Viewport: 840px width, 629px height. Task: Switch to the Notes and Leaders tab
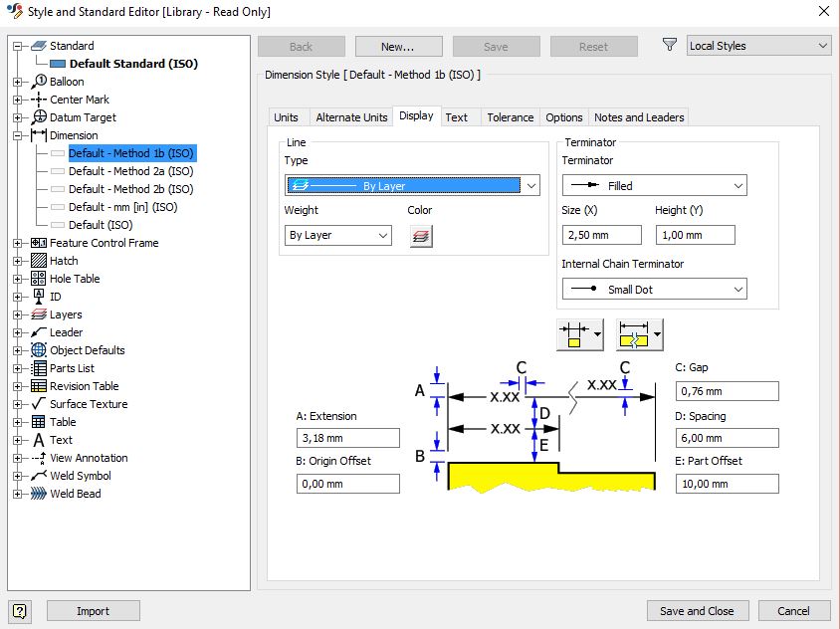(x=638, y=117)
